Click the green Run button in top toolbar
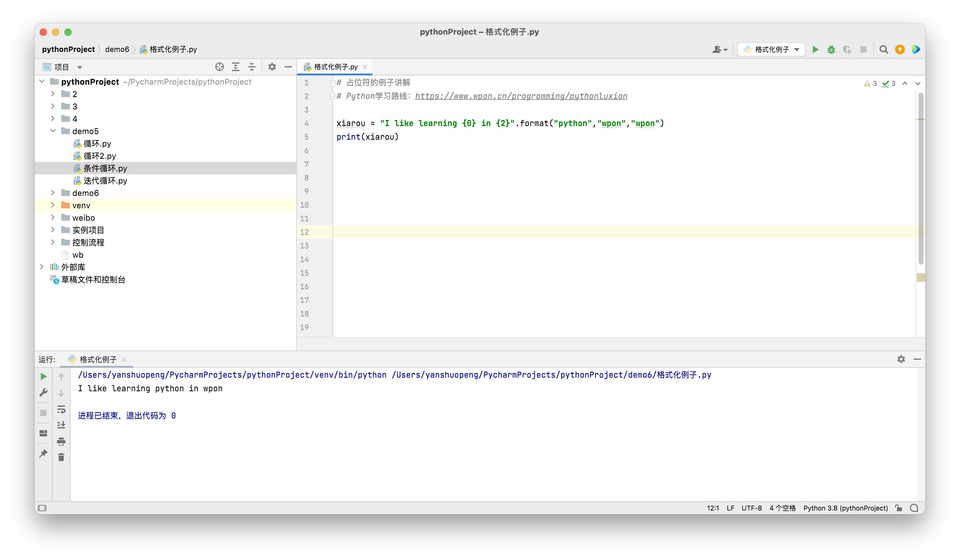This screenshot has width=960, height=560. pyautogui.click(x=815, y=49)
